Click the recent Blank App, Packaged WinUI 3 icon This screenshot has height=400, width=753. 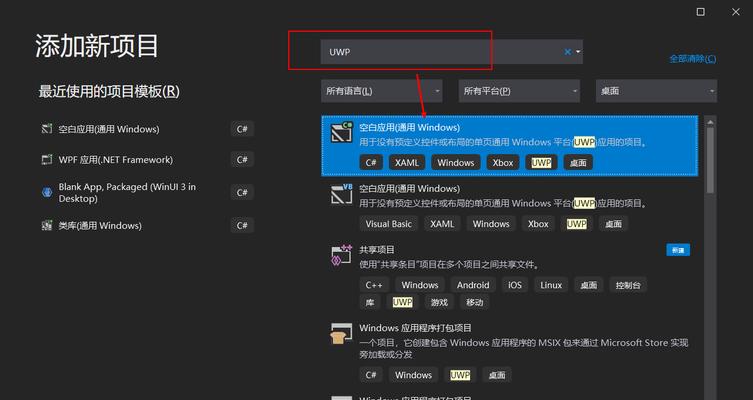(47, 193)
